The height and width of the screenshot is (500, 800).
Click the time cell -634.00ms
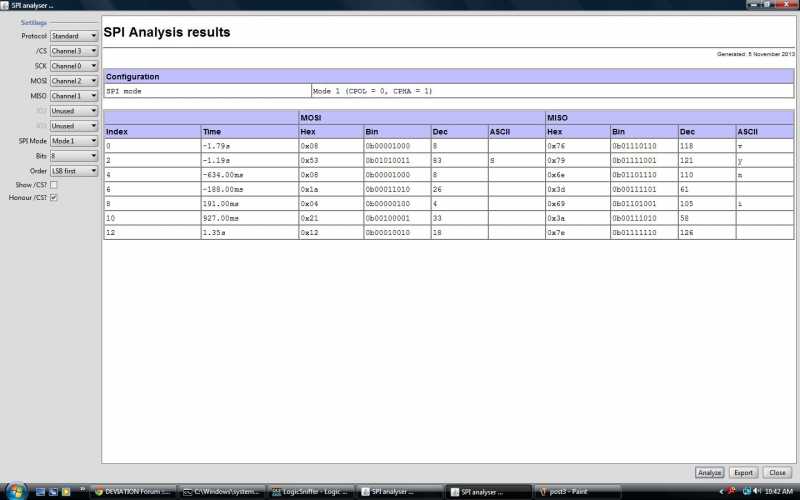[249, 174]
